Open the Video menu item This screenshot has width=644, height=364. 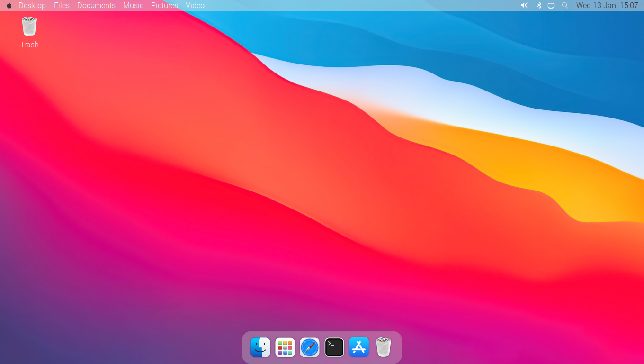pyautogui.click(x=195, y=6)
